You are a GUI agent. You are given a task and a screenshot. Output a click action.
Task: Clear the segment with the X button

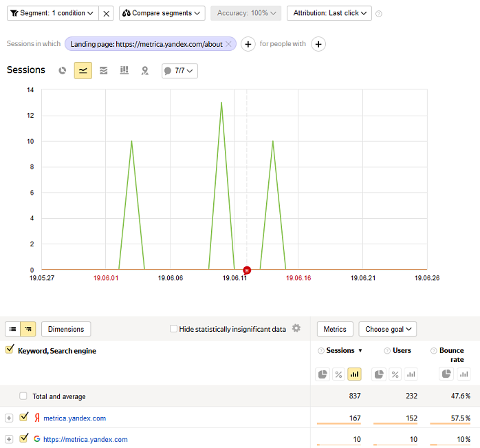click(106, 13)
